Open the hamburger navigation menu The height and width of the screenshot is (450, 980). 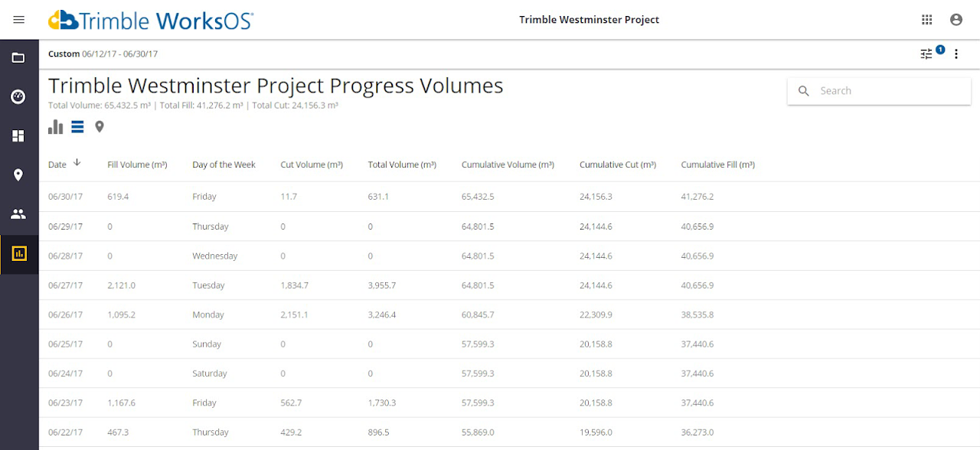[19, 20]
